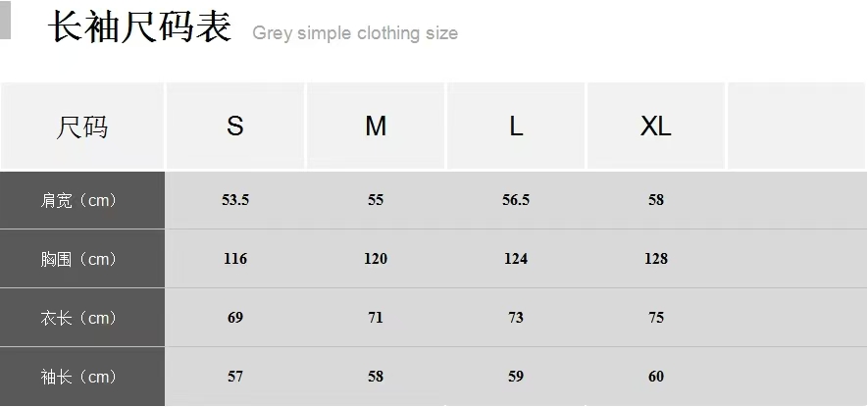Click sleeve length value 60

pyautogui.click(x=656, y=377)
